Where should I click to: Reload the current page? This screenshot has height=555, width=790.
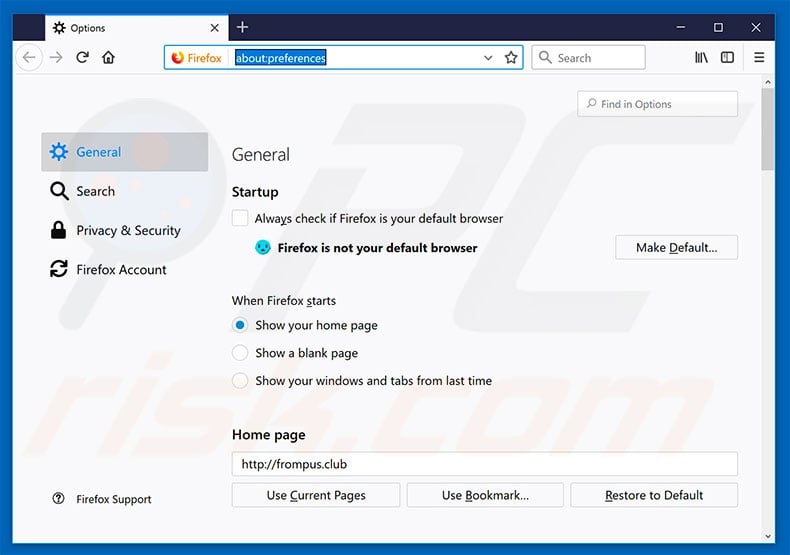[83, 57]
